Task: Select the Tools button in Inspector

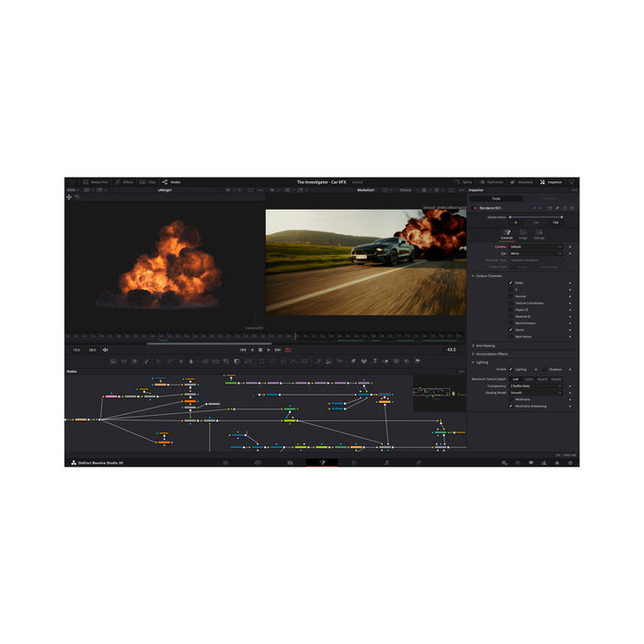Action: pyautogui.click(x=496, y=199)
